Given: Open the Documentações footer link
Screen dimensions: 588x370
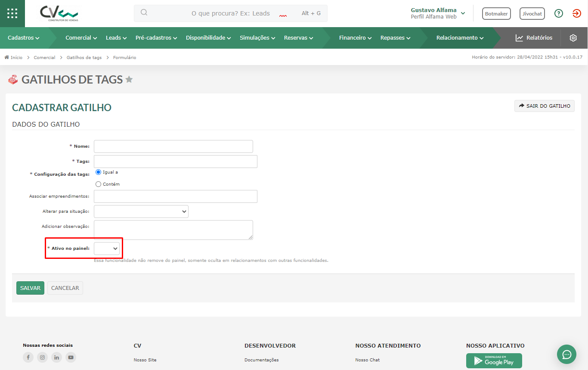Looking at the screenshot, I should pyautogui.click(x=262, y=360).
